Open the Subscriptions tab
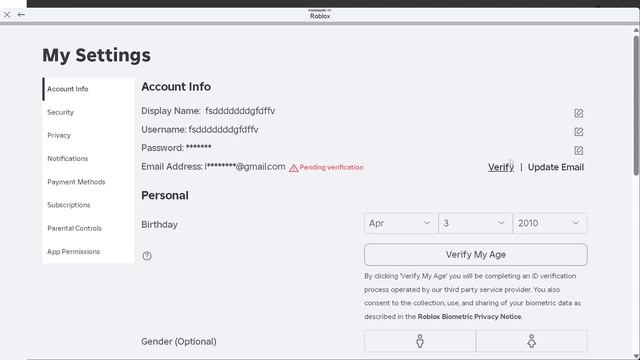 click(88, 205)
